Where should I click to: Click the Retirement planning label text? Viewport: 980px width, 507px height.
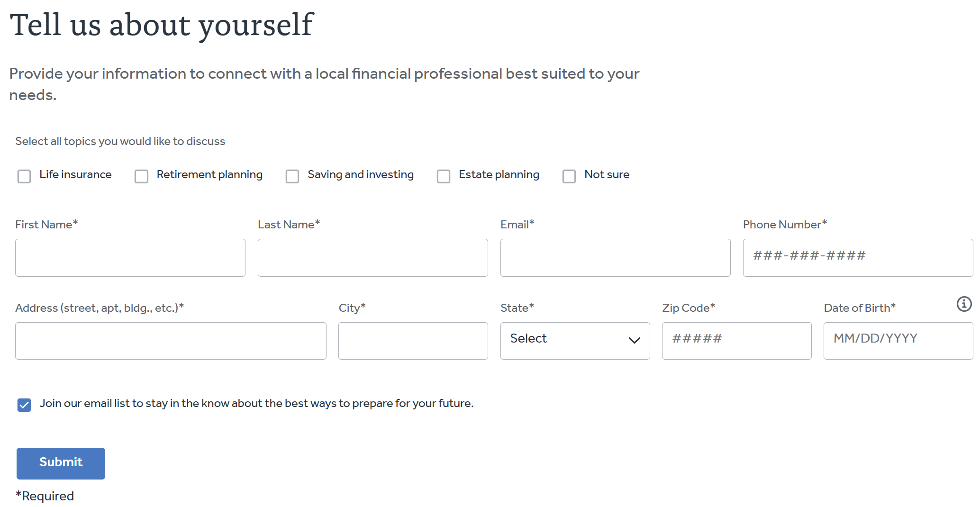coord(209,174)
